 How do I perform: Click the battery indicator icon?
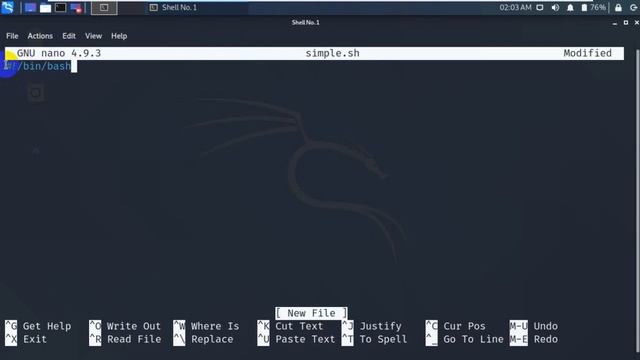pyautogui.click(x=584, y=8)
